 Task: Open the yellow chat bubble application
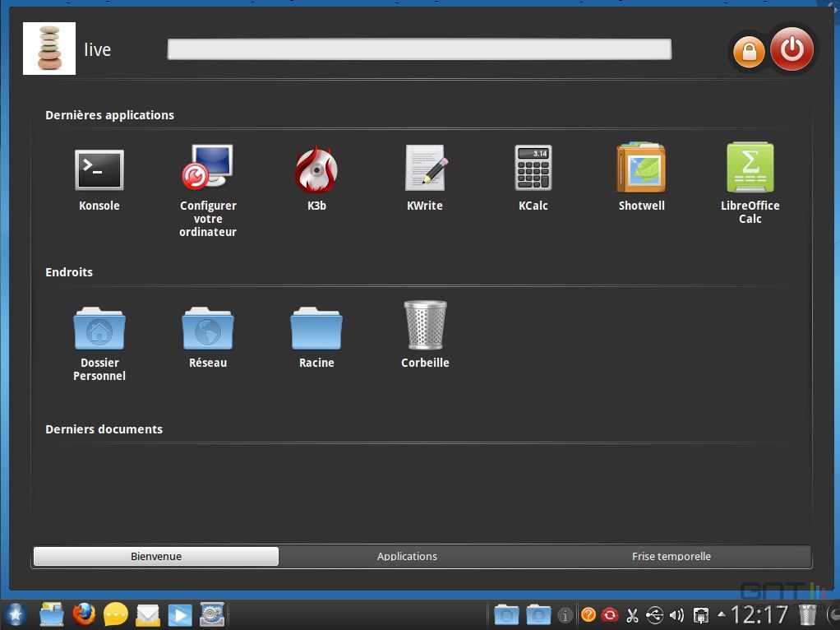pos(116,614)
